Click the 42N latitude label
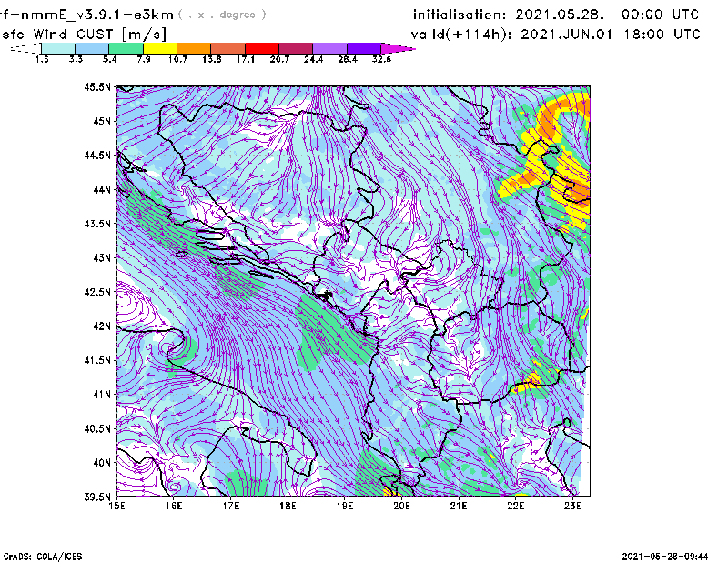This screenshot has width=728, height=562. (102, 326)
